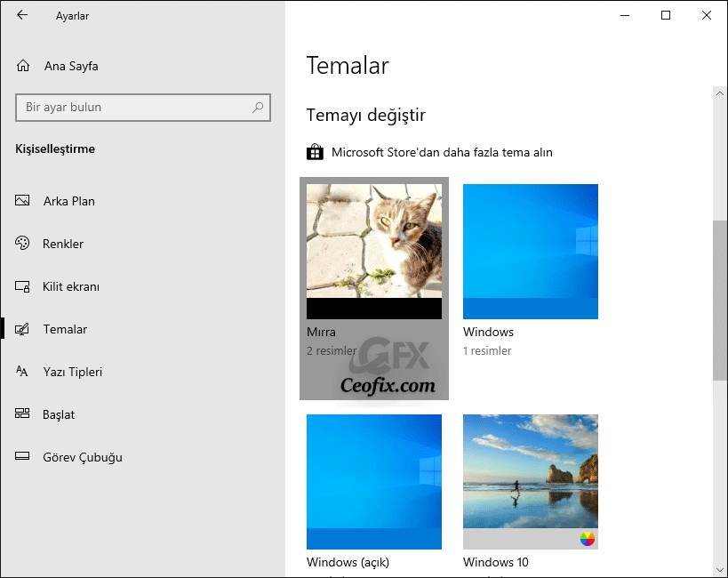Click the Windows (açık) theme label
Image resolution: width=728 pixels, height=578 pixels.
(348, 563)
